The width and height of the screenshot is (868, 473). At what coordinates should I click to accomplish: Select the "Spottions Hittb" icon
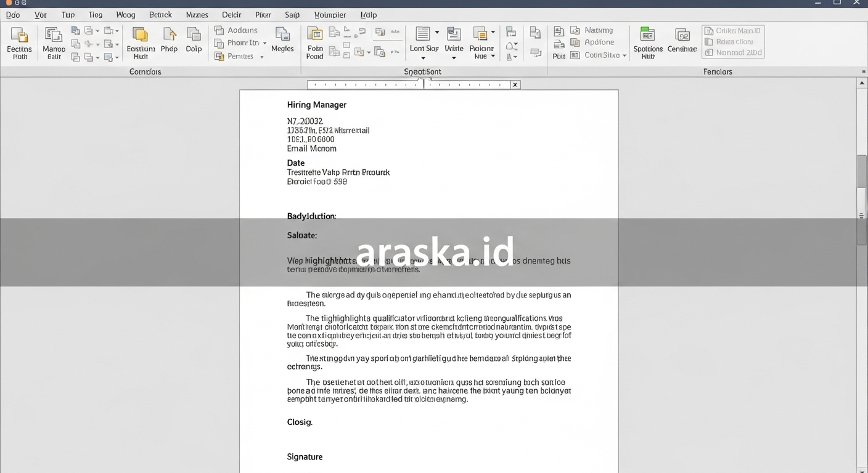(647, 40)
